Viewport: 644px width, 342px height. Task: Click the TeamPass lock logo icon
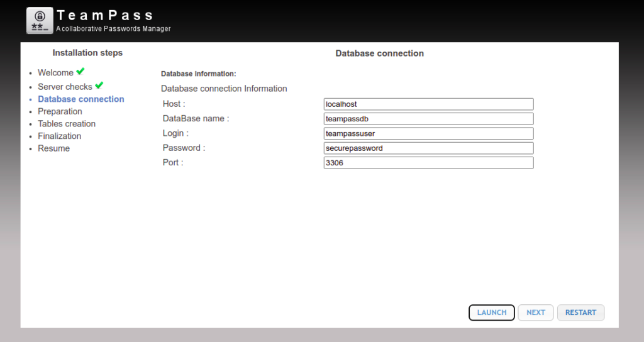40,21
